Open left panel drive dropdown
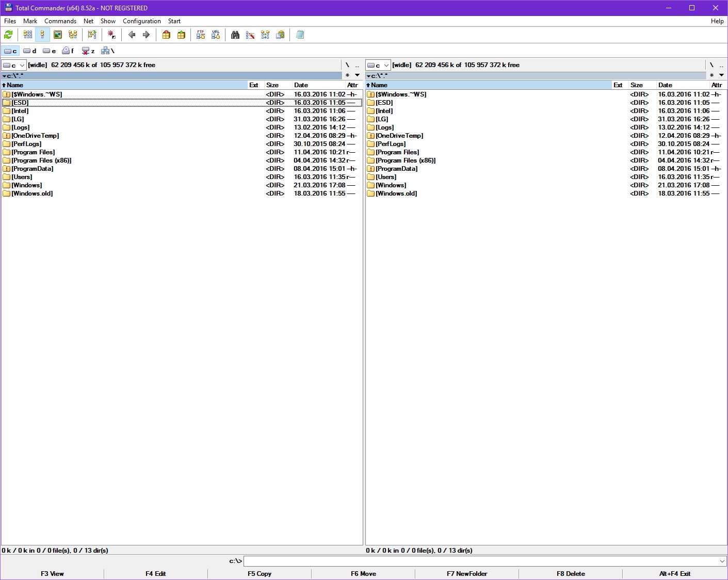This screenshot has width=728, height=580. tap(14, 65)
